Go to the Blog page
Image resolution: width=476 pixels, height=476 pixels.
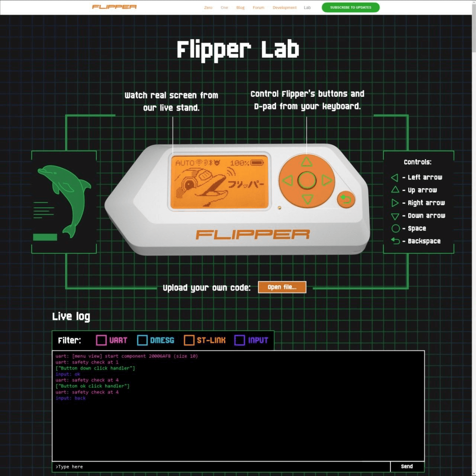pyautogui.click(x=241, y=7)
